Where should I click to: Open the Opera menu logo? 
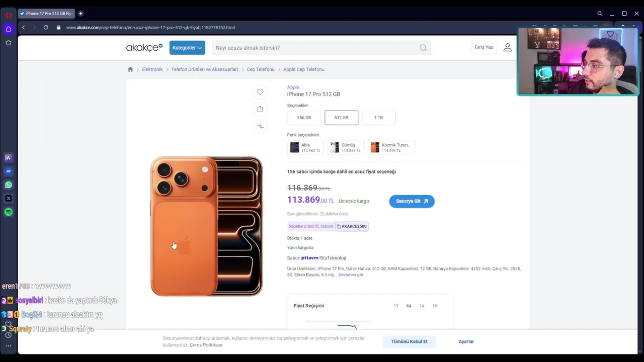pyautogui.click(x=9, y=15)
